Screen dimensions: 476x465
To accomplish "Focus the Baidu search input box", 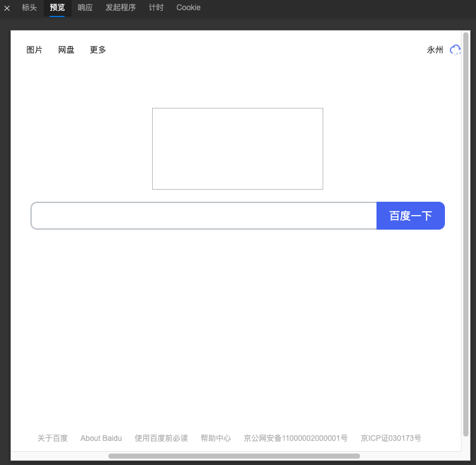I will [203, 216].
